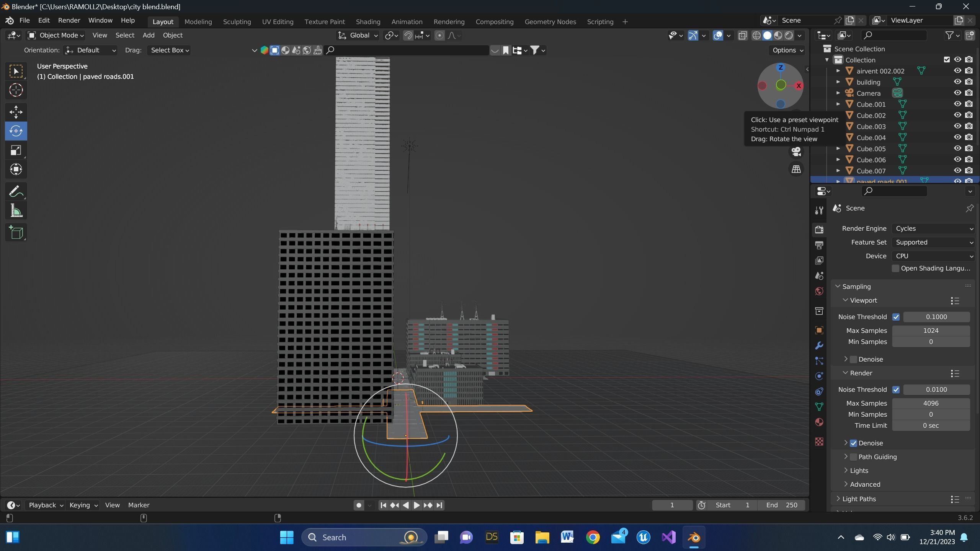
Task: Select the Move tool in toolbar
Action: [16, 112]
